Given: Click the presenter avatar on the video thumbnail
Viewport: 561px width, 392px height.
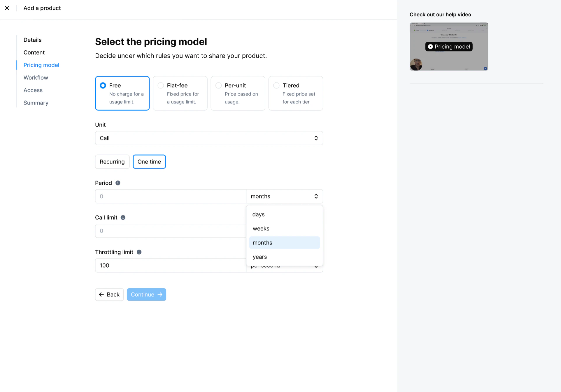Looking at the screenshot, I should point(416,64).
